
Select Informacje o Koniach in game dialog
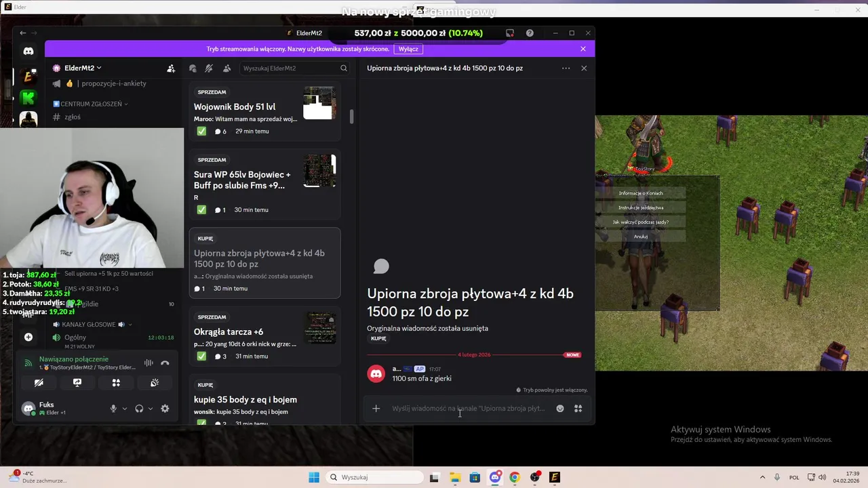(641, 193)
